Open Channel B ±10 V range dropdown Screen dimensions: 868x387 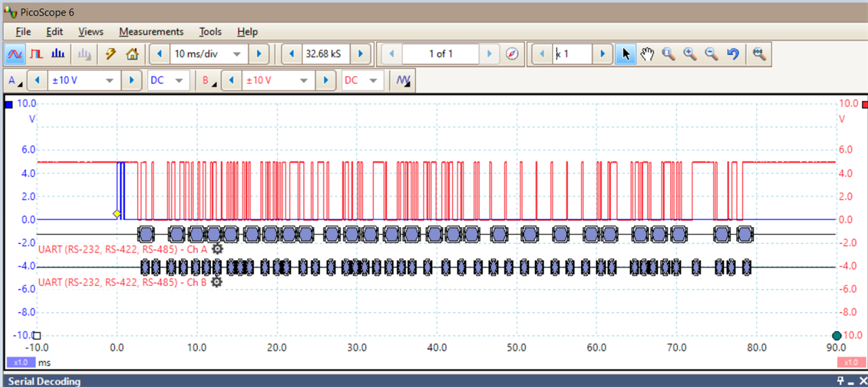tap(304, 80)
